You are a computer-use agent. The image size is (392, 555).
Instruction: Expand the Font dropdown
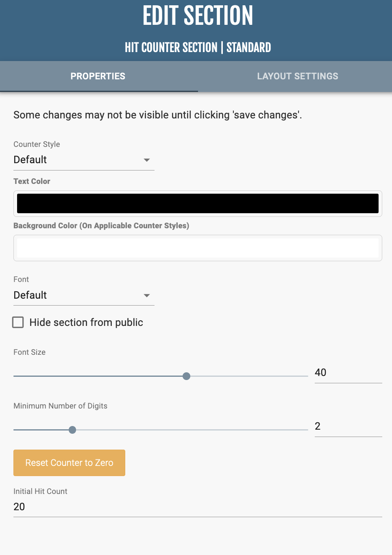(x=77, y=295)
